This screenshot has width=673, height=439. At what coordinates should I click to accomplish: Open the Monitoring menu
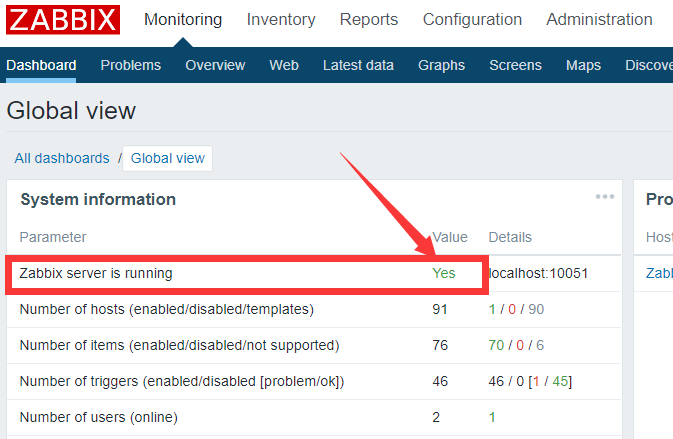click(183, 20)
